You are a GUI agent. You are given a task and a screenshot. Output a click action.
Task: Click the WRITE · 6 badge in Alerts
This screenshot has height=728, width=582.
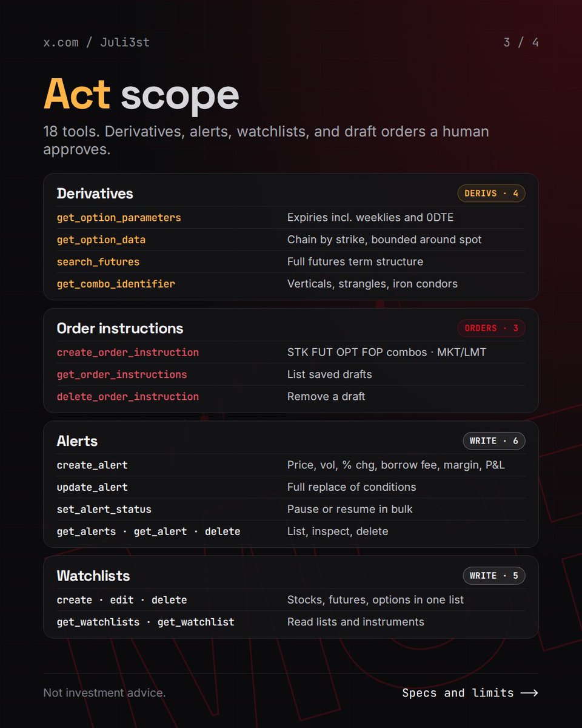(494, 441)
